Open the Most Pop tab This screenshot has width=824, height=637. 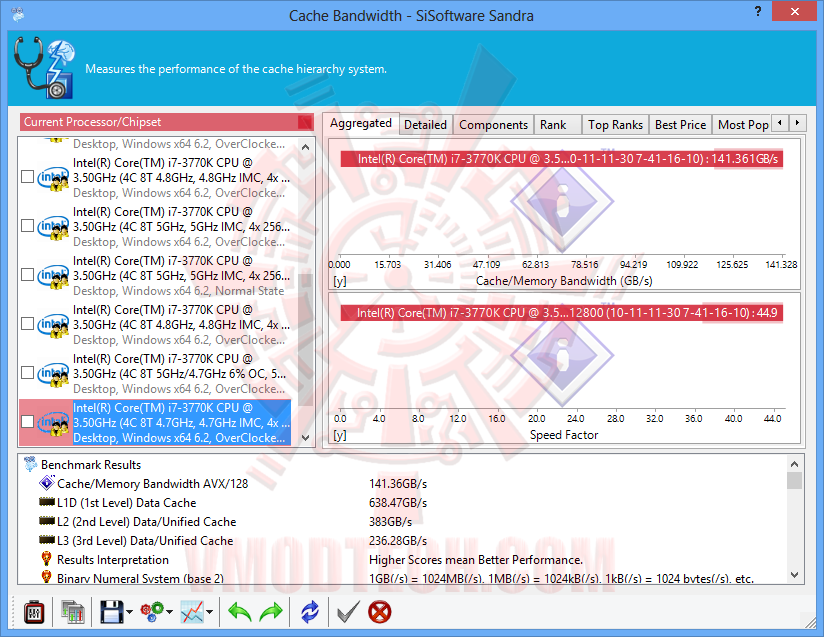tap(743, 125)
